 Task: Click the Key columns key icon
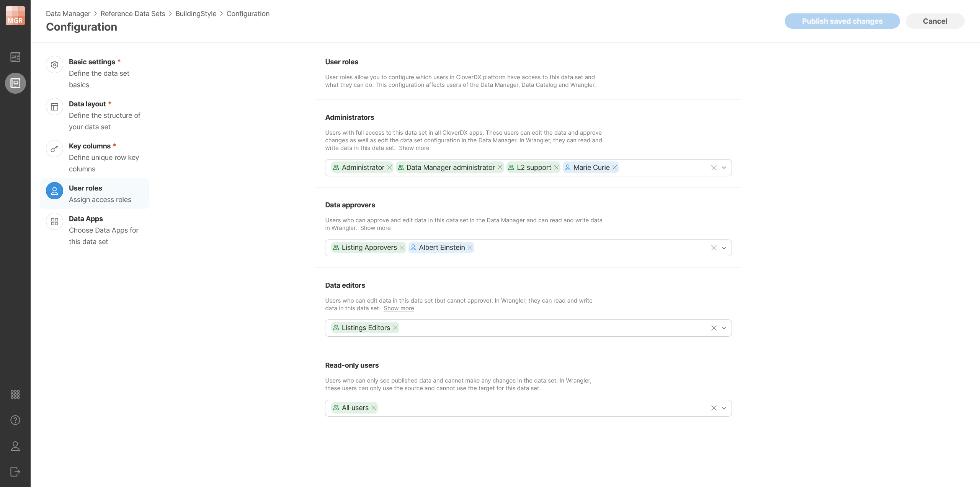tap(54, 149)
